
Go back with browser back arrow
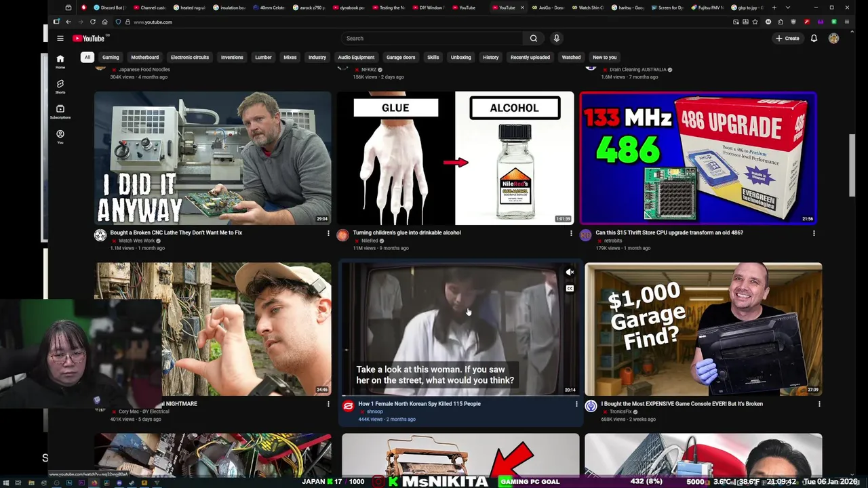[x=68, y=22]
